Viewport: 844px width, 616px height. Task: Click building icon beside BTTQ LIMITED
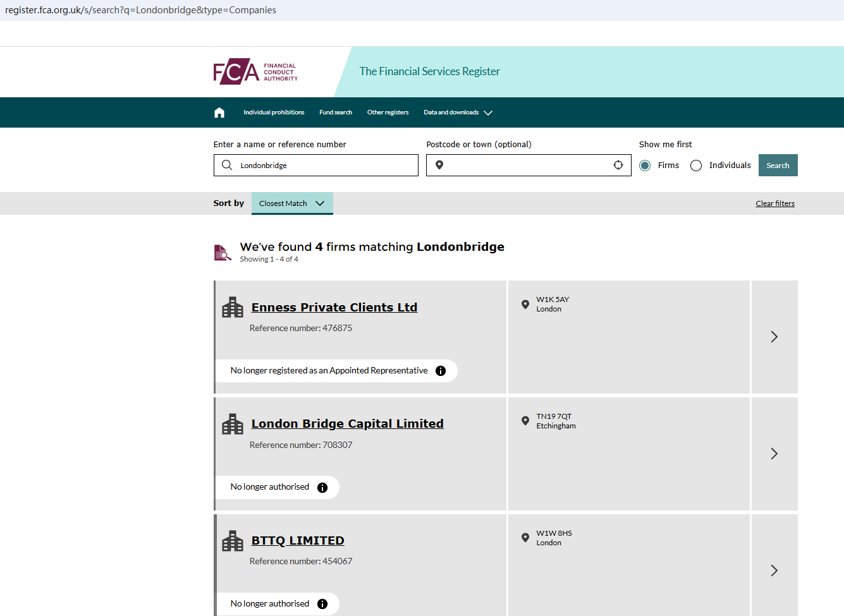point(233,541)
